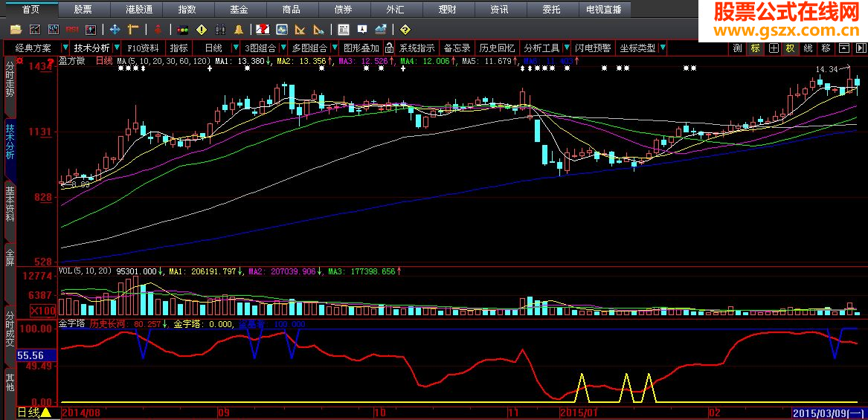Open the 外汇 tab
Screen dimensions: 868x420
click(396, 10)
